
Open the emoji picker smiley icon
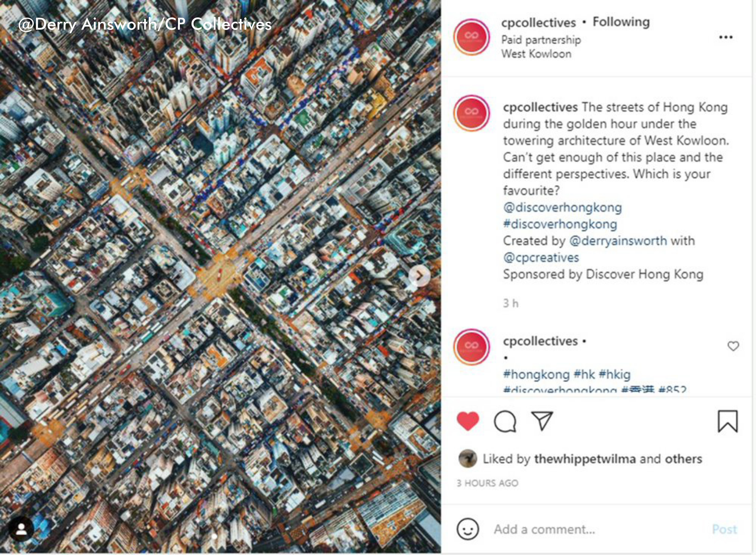[x=467, y=529]
